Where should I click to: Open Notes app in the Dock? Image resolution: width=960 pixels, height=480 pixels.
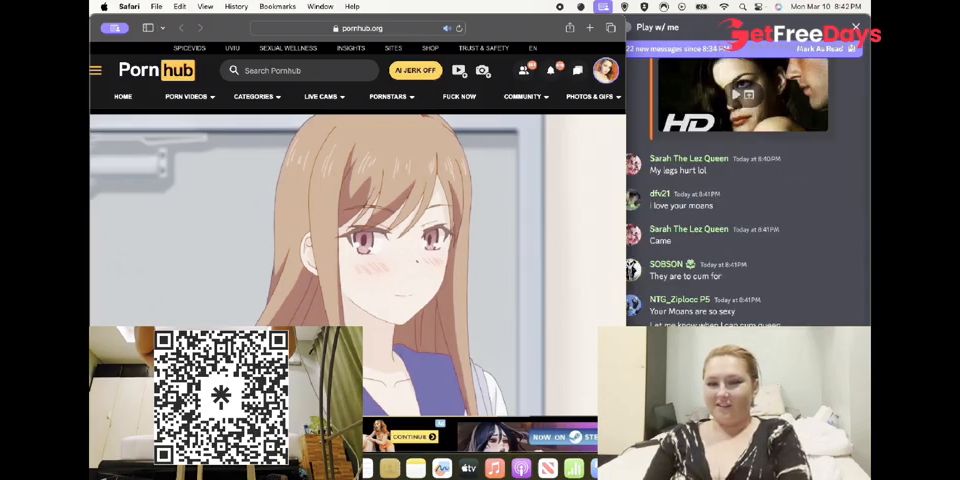tap(416, 468)
